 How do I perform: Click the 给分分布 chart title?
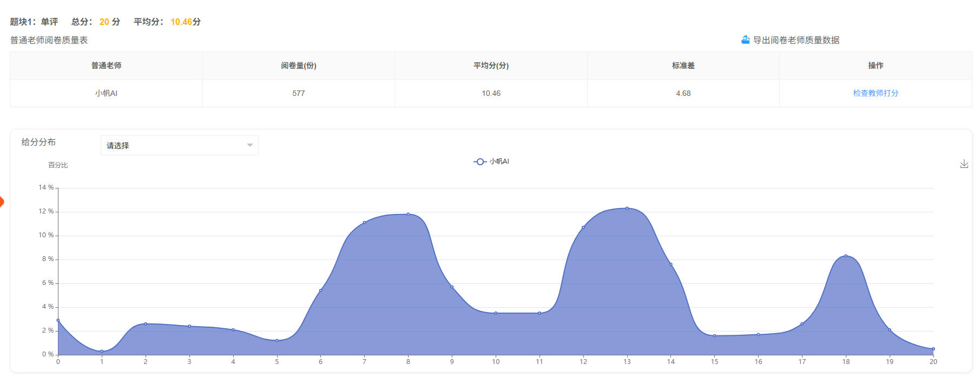[x=38, y=142]
